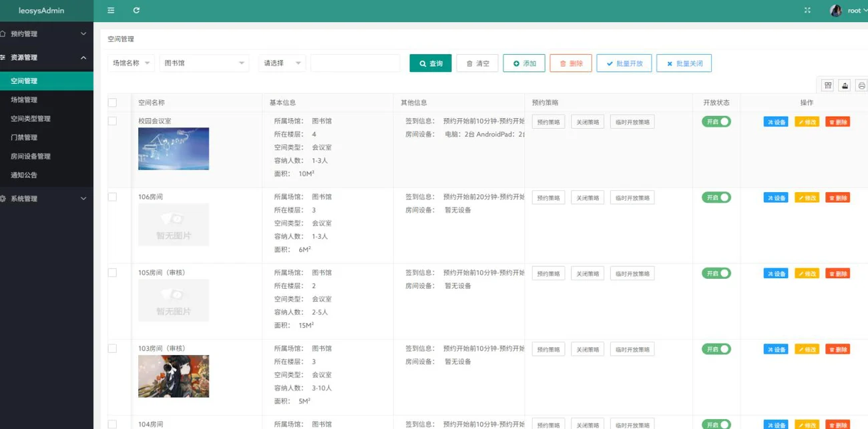Click the 开放状态 column header
Viewport: 868px width, 429px height.
pos(716,103)
